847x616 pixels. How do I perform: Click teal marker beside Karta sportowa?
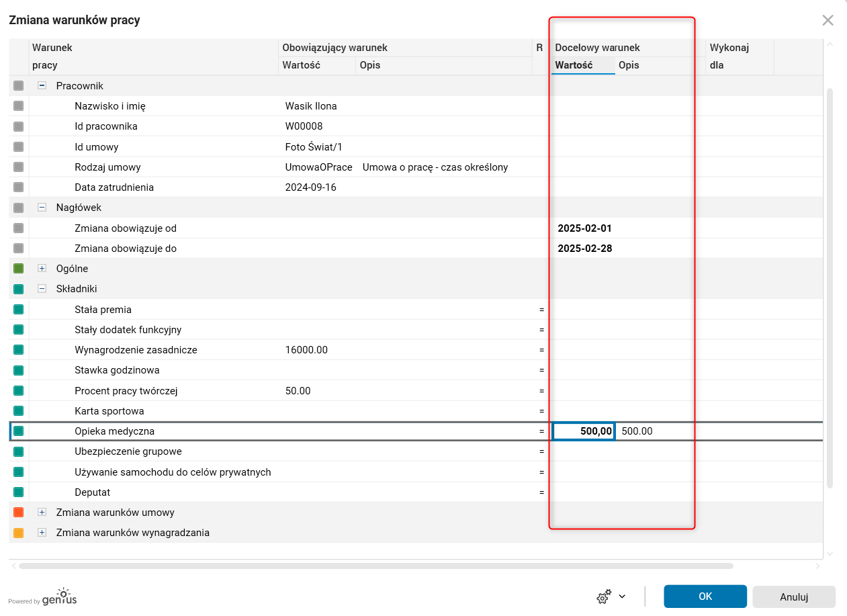click(18, 411)
